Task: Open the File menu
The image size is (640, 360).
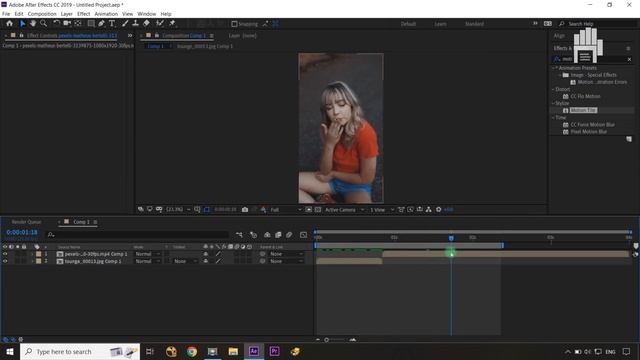Action: (6, 14)
